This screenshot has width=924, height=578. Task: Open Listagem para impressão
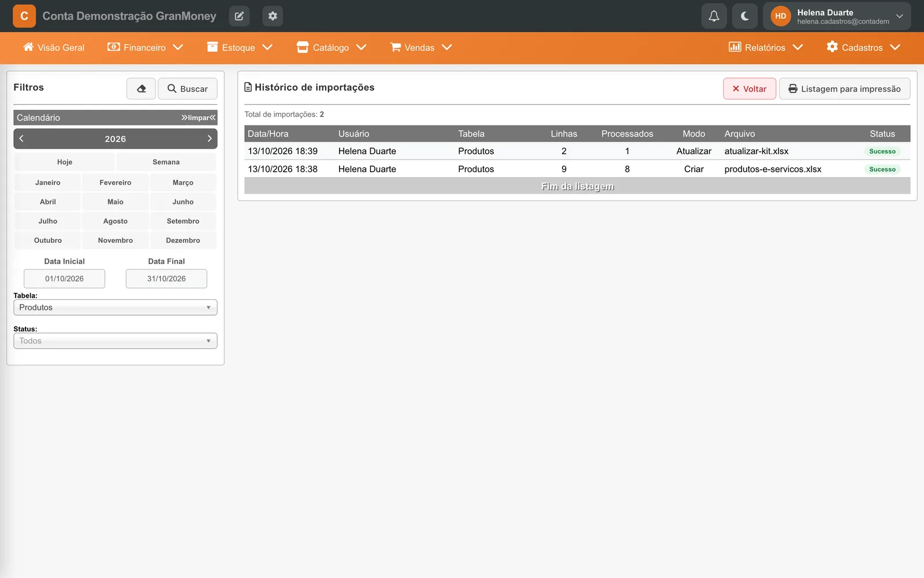pos(845,88)
